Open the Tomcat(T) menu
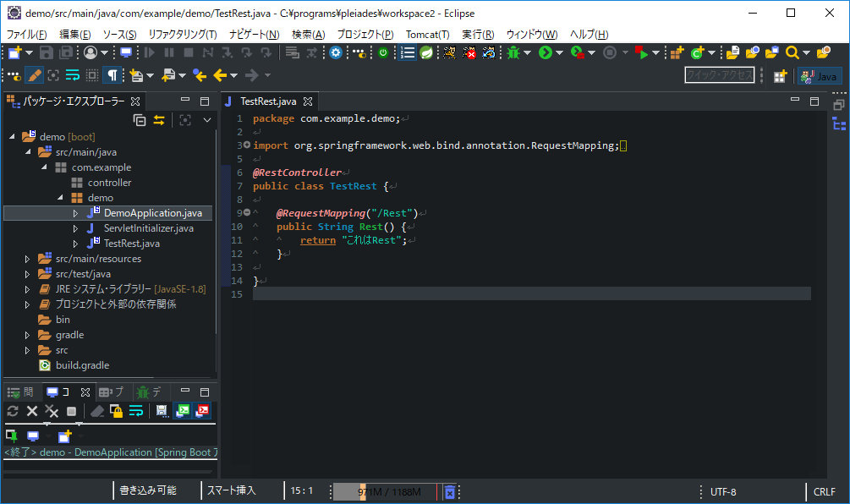850x504 pixels. 427,34
